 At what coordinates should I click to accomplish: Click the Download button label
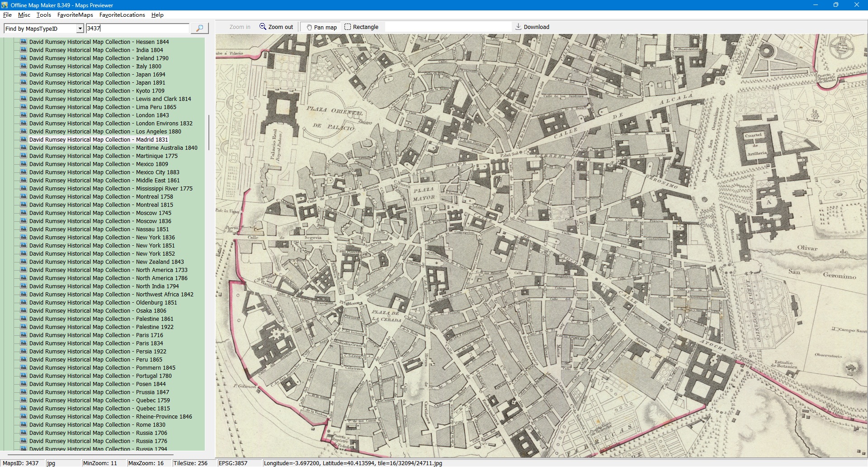tap(537, 27)
